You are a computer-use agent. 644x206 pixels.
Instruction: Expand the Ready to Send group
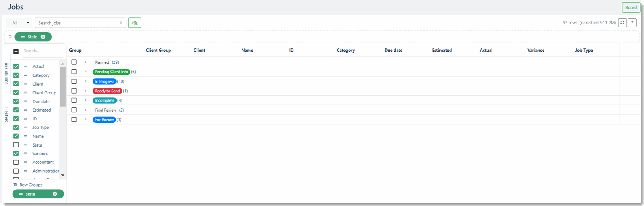(x=85, y=91)
